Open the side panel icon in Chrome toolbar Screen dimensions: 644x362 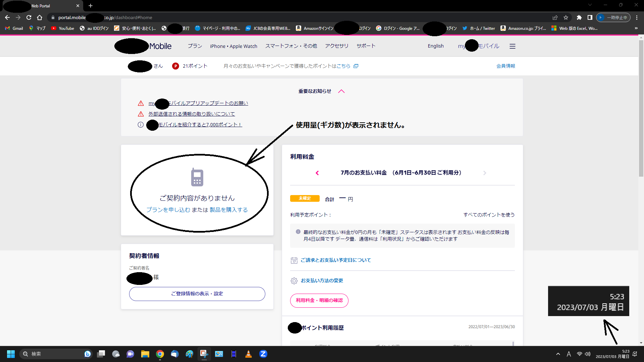pos(590,17)
